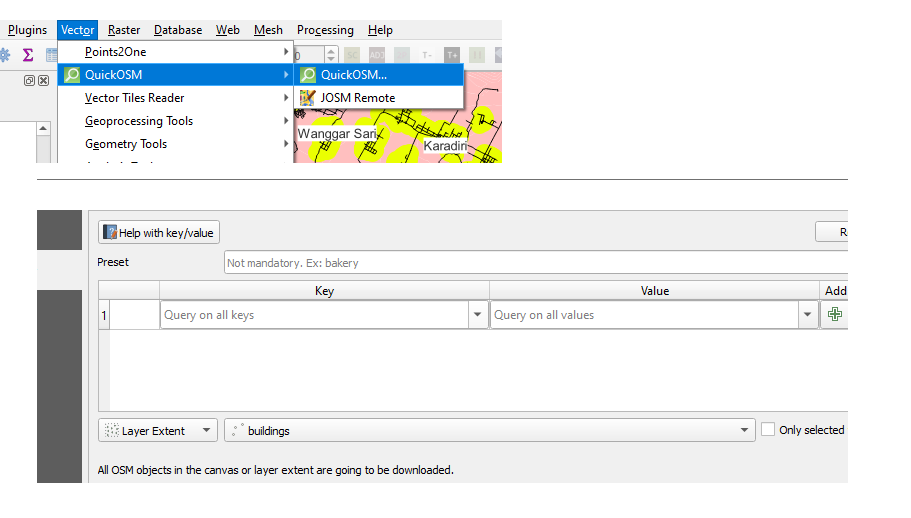This screenshot has width=911, height=518.
Task: Toggle the Only selected checkbox
Action: [768, 429]
